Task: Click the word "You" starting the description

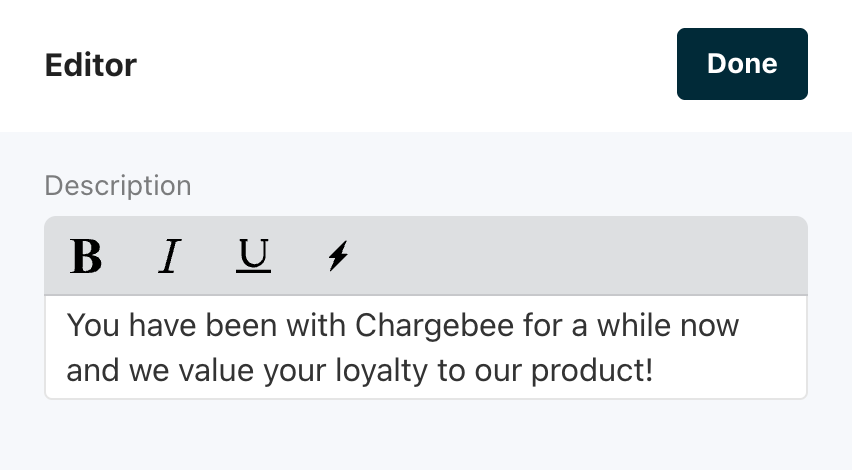Action: tap(90, 326)
